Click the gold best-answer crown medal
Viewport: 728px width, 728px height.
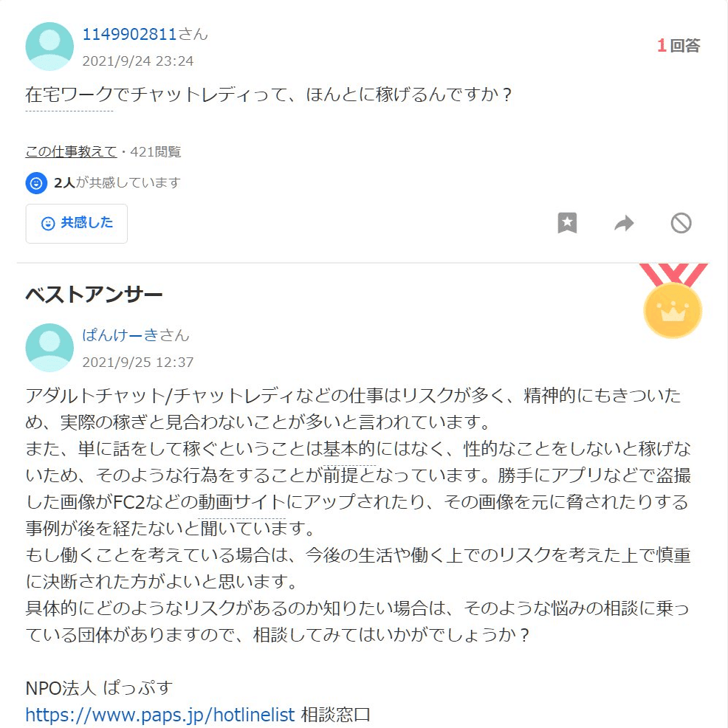tap(673, 301)
